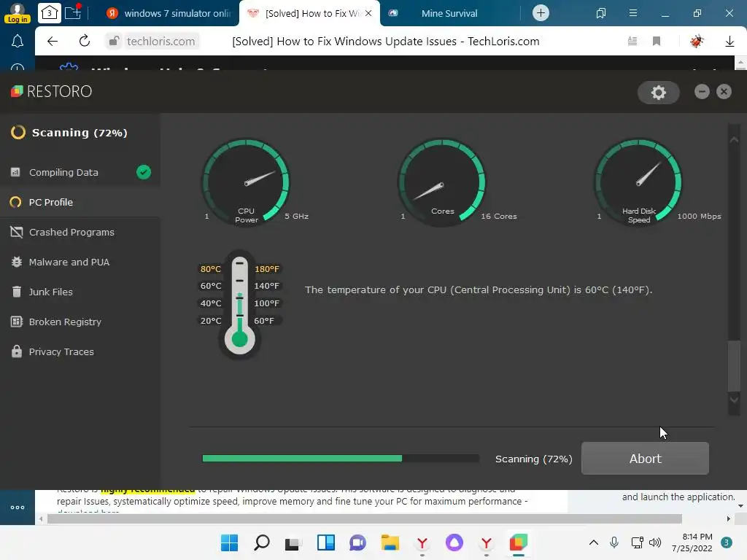The height and width of the screenshot is (560, 747).
Task: Click the CPU thermometer graphic
Action: coord(239,305)
